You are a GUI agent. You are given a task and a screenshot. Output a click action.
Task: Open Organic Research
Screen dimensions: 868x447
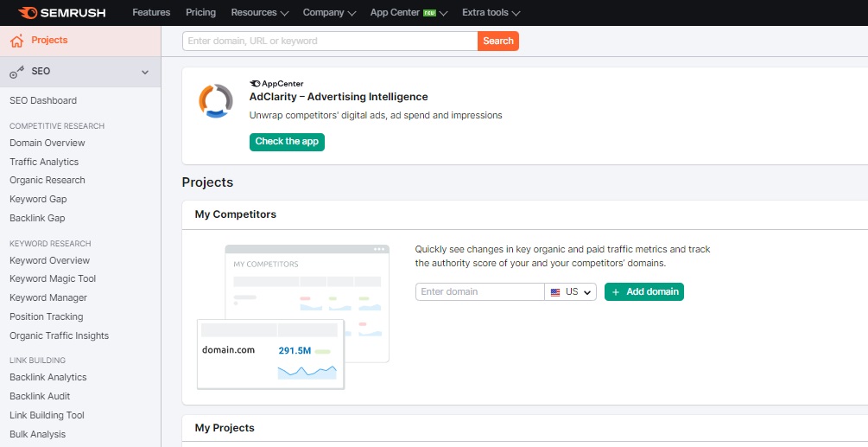click(47, 180)
